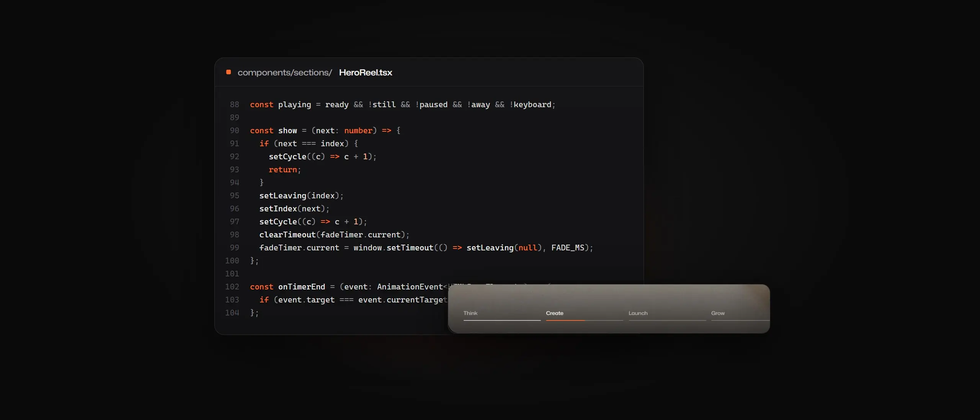This screenshot has height=420, width=980.
Task: Click line number 102
Action: (x=232, y=287)
